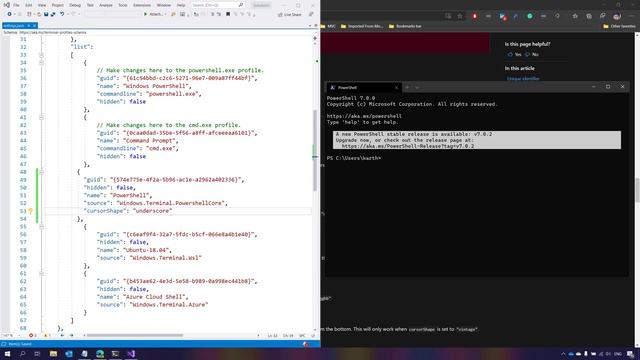
Task: Click the Undo icon in toolbar
Action: 62,14
